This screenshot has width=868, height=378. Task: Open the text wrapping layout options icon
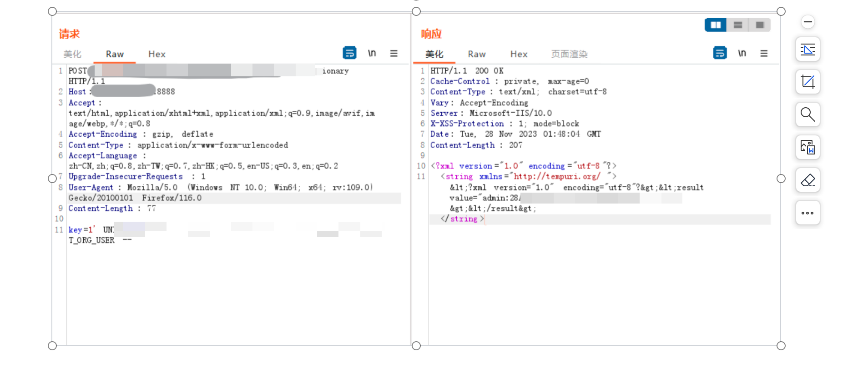[x=808, y=49]
